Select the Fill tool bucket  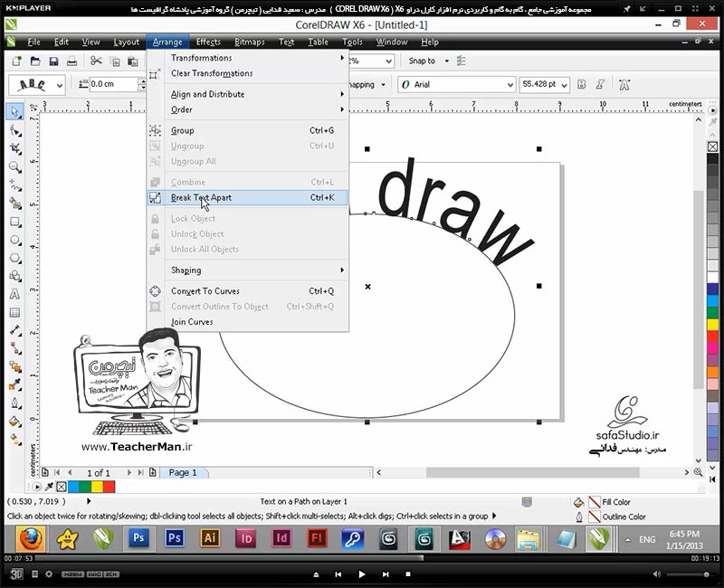[x=14, y=421]
